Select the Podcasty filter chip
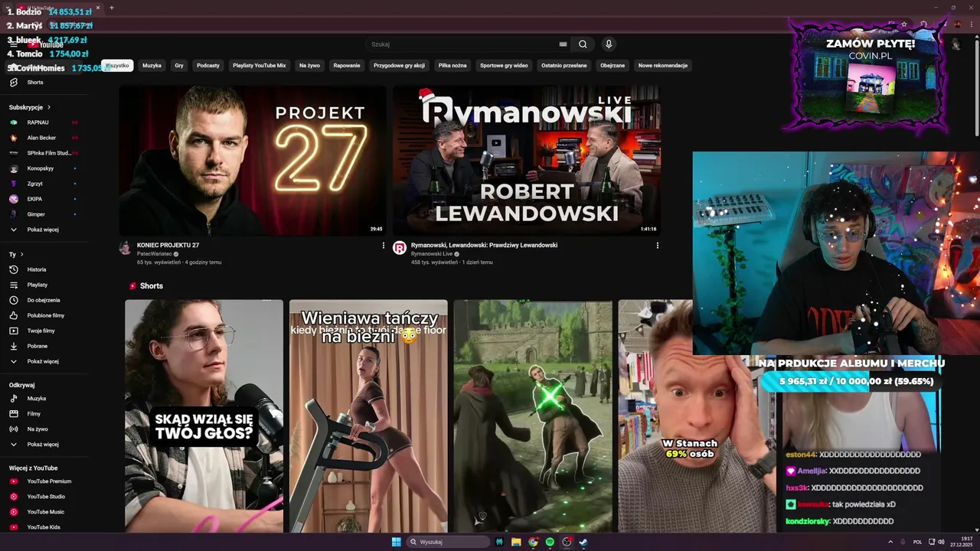 pyautogui.click(x=208, y=66)
